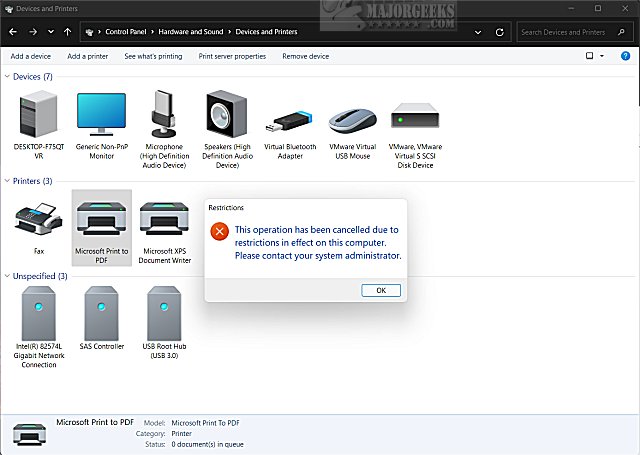Image resolution: width=640 pixels, height=455 pixels.
Task: Collapse the Unspecified (3) group
Action: [x=7, y=276]
